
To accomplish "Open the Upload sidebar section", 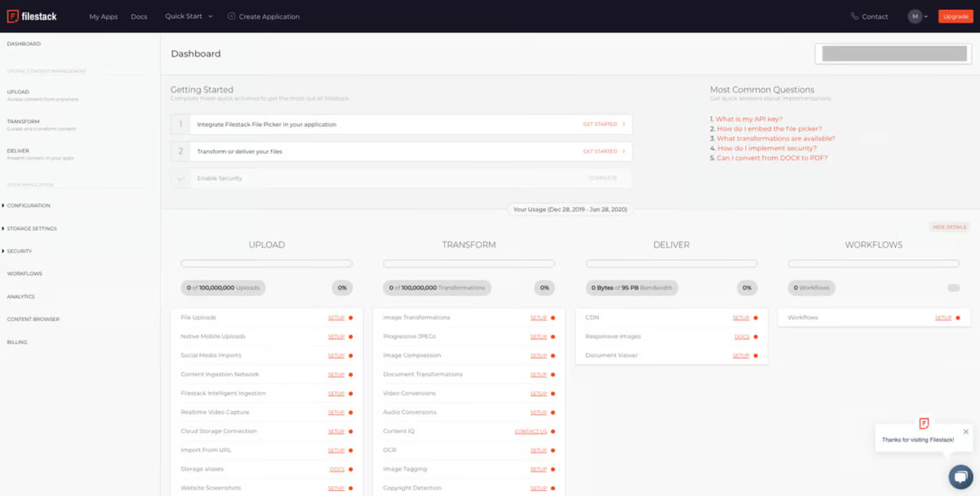I will click(x=43, y=95).
